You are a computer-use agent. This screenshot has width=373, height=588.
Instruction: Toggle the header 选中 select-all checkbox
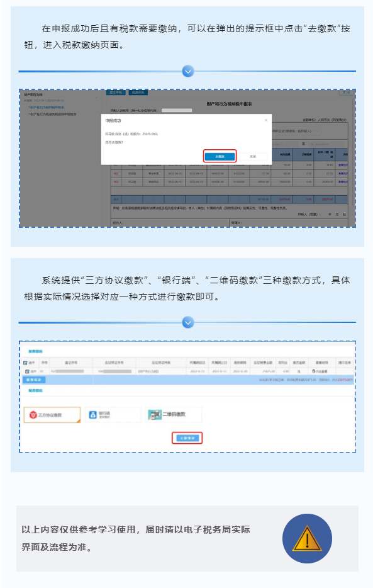pos(25,363)
